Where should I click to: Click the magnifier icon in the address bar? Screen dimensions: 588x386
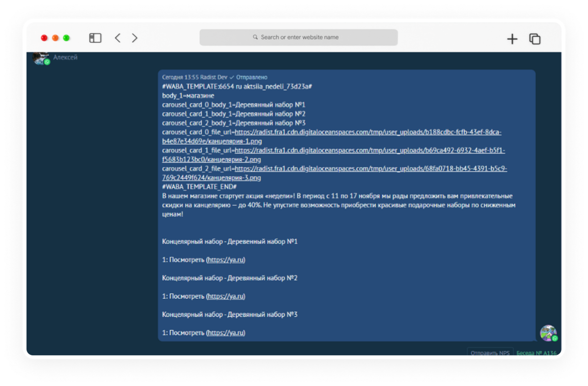click(255, 37)
